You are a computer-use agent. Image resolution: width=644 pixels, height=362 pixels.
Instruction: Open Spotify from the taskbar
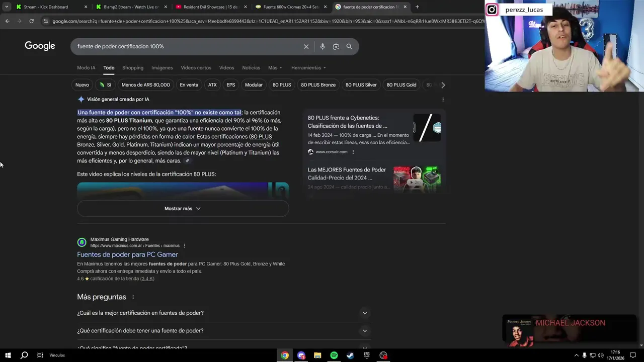point(334,355)
